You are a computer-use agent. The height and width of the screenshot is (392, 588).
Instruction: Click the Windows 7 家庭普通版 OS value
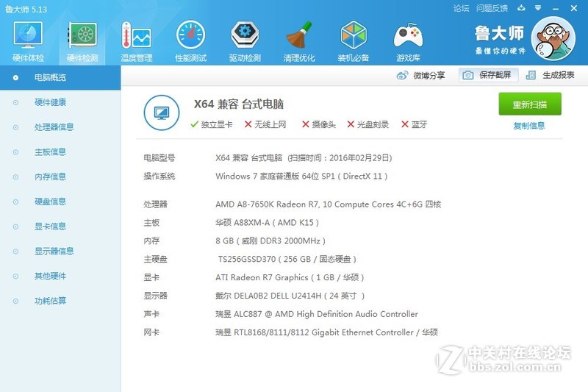301,177
